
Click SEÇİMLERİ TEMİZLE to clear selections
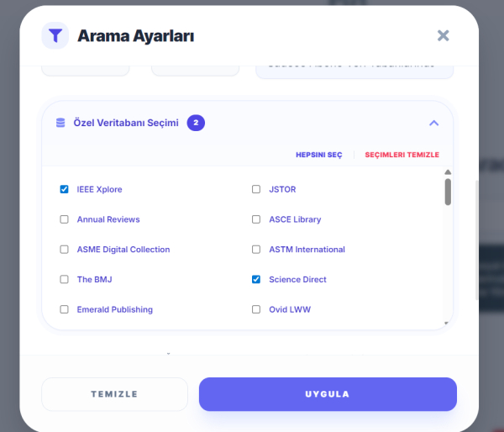click(x=402, y=155)
